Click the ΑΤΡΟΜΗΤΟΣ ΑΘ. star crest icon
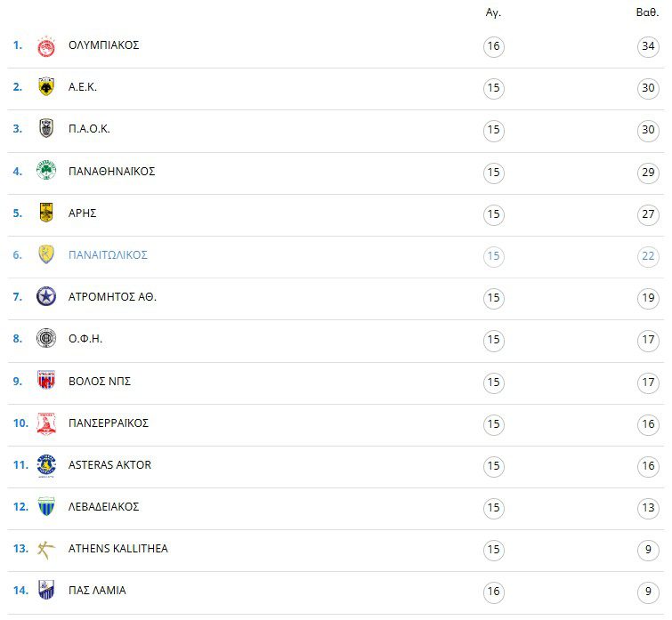 tap(46, 297)
